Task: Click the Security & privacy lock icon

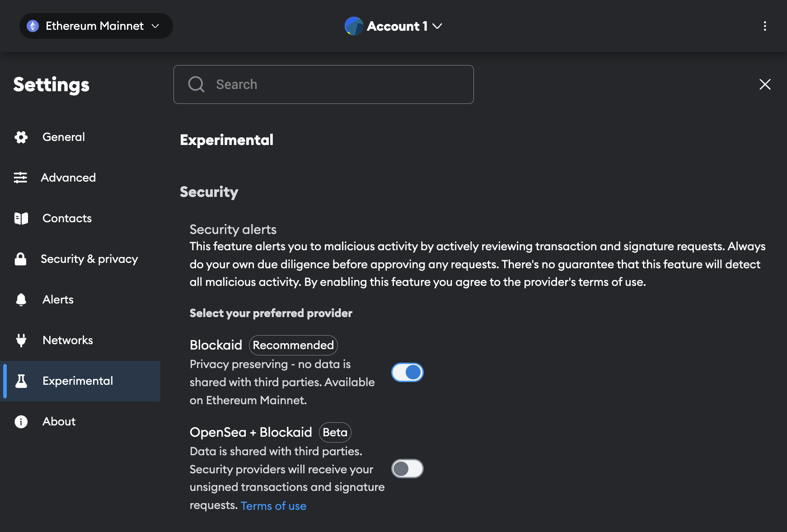Action: pyautogui.click(x=20, y=259)
